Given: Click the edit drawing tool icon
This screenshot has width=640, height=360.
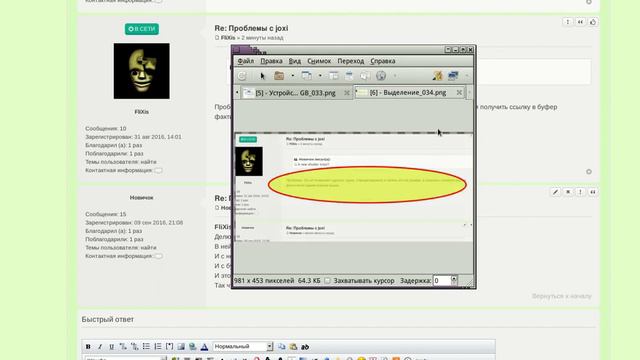Looking at the screenshot, I should (438, 76).
